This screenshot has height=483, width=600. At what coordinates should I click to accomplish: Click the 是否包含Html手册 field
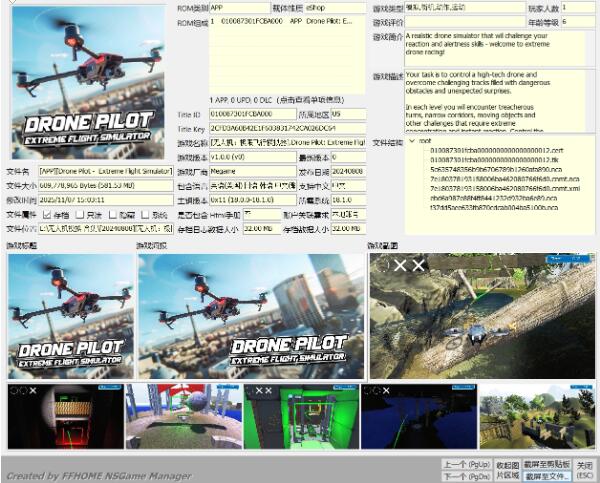pyautogui.click(x=262, y=214)
